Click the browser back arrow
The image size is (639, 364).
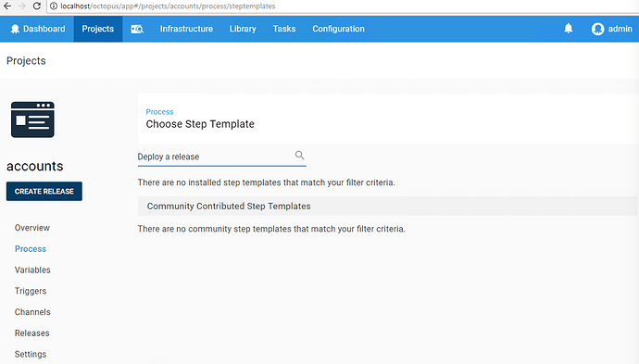[x=7, y=6]
